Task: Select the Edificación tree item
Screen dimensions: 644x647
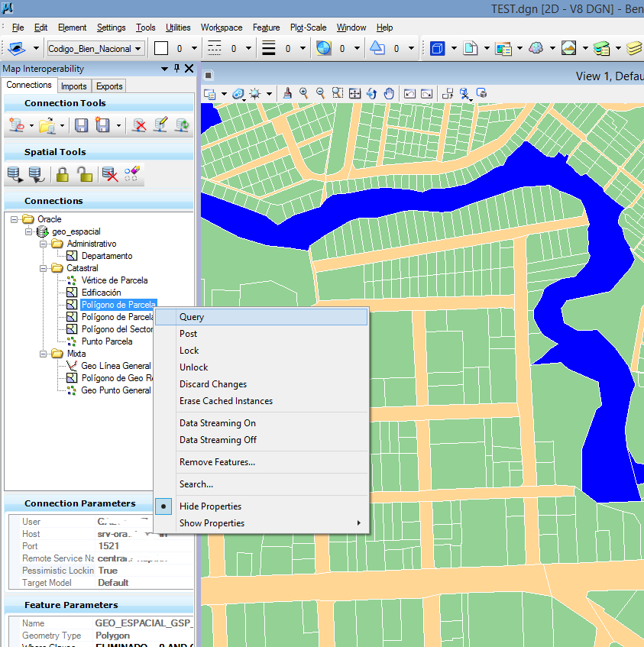Action: [x=101, y=293]
